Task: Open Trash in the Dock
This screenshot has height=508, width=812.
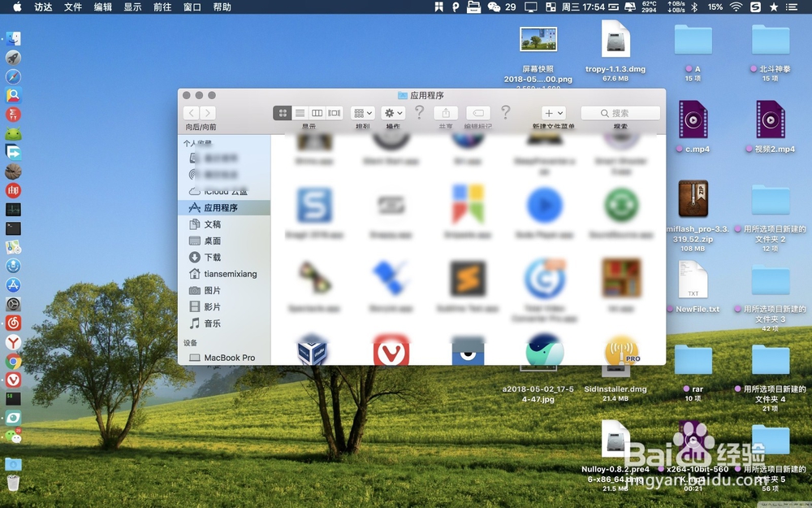Action: tap(13, 483)
